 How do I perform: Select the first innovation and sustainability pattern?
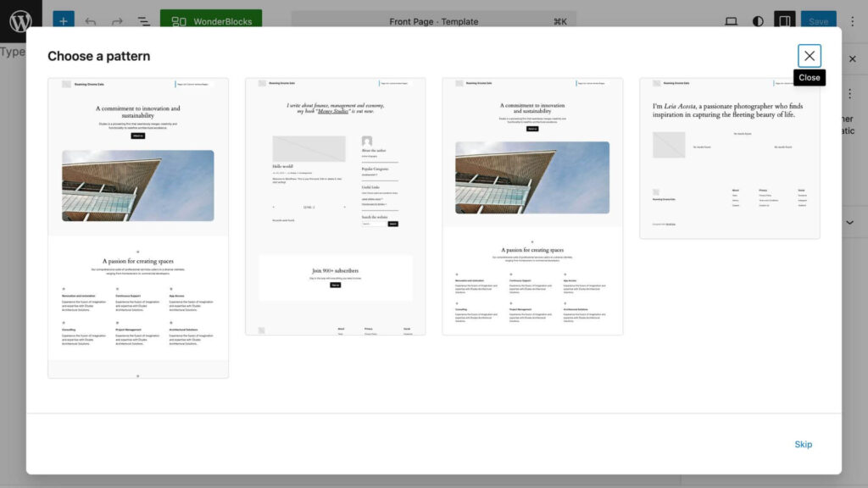pos(138,228)
